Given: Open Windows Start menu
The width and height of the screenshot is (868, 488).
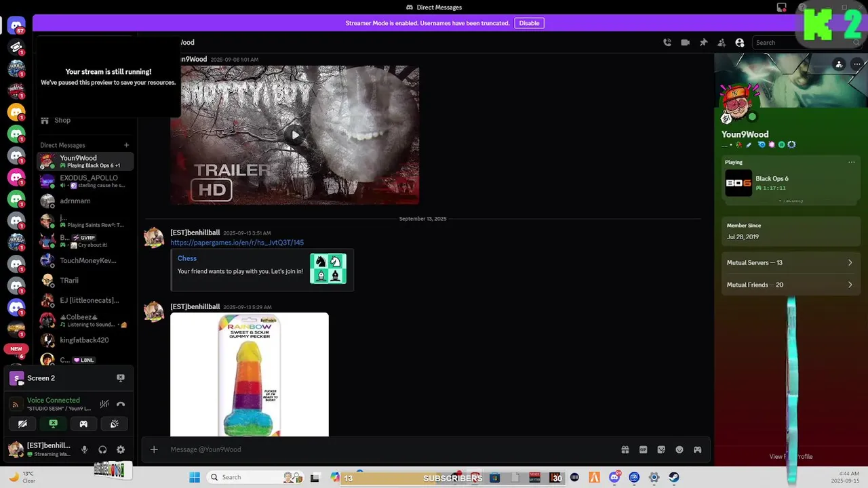Looking at the screenshot, I should 195,477.
